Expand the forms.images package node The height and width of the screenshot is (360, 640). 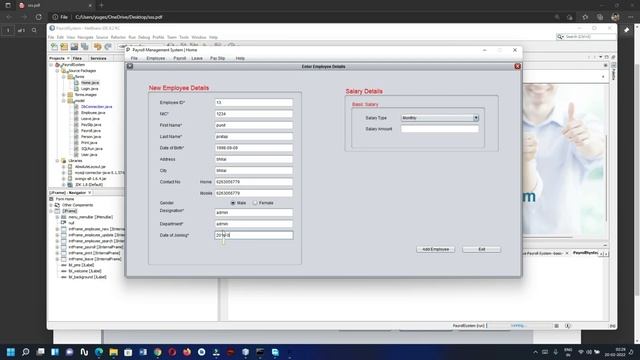(64, 95)
